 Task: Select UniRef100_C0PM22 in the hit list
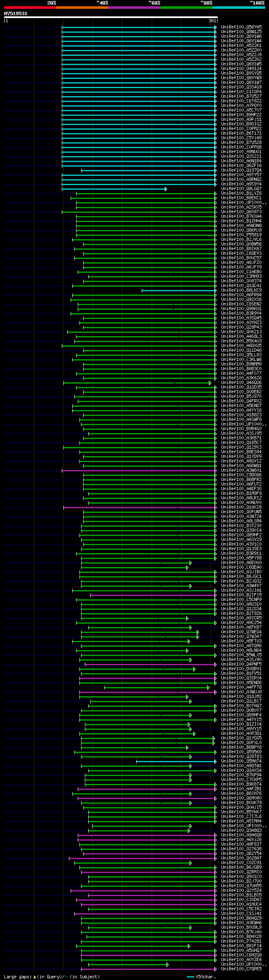point(241,129)
